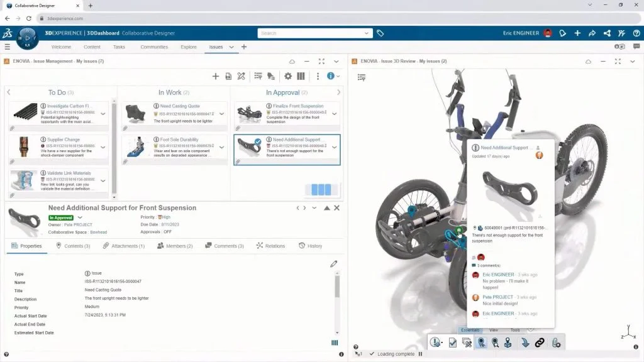The width and height of the screenshot is (644, 362).
Task: Add a new dashboard tab with plus
Action: click(x=244, y=47)
